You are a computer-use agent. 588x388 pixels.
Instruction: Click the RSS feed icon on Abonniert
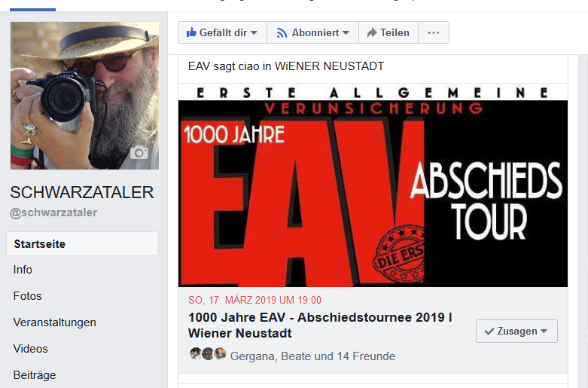(x=282, y=33)
